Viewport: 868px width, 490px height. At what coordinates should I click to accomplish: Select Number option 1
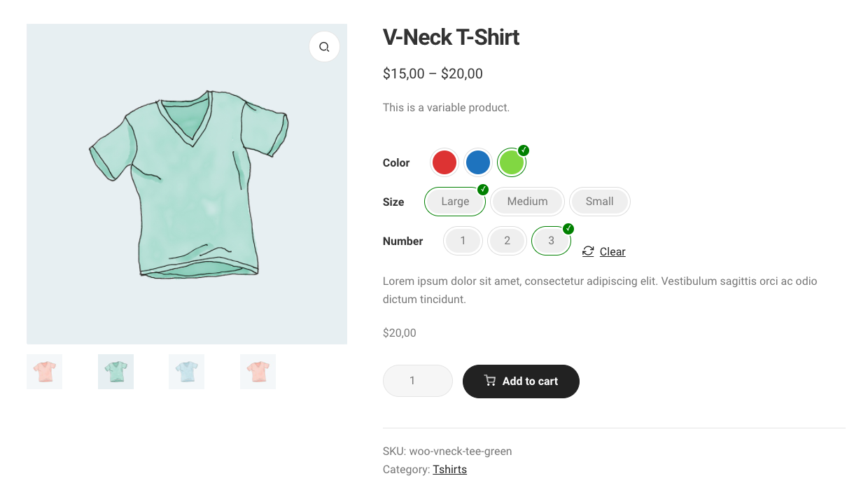[x=463, y=241]
